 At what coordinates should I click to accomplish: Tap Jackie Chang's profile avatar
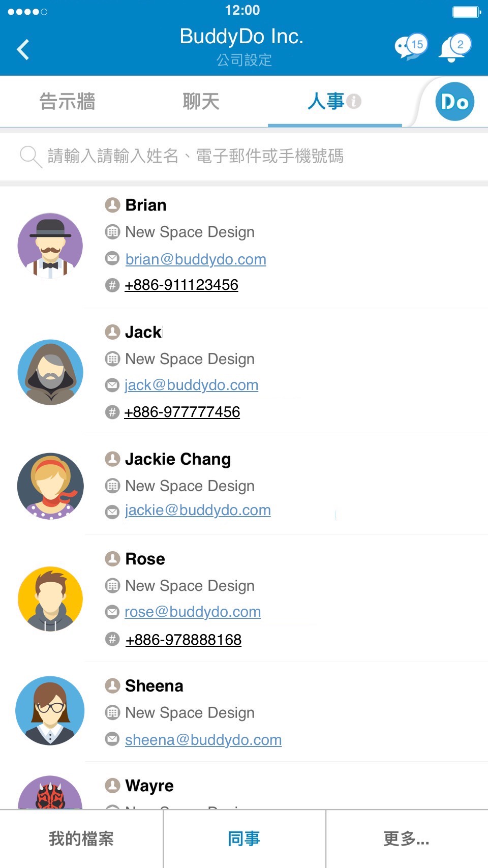50,486
